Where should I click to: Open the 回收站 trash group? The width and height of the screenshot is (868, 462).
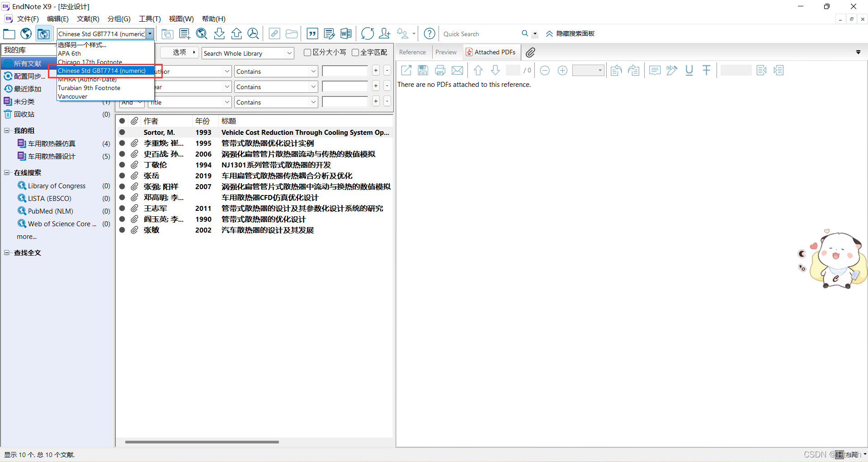pos(24,114)
